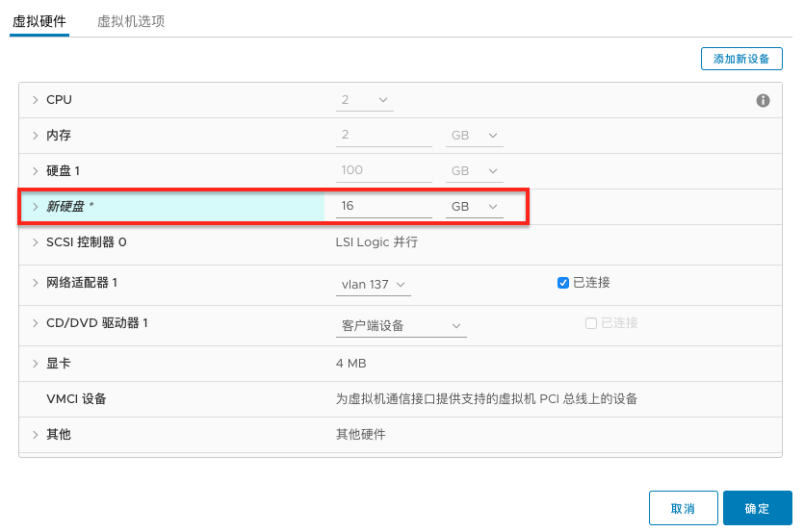Uncheck 已连接 for network adapter
This screenshot has height=532, width=804.
[x=562, y=283]
